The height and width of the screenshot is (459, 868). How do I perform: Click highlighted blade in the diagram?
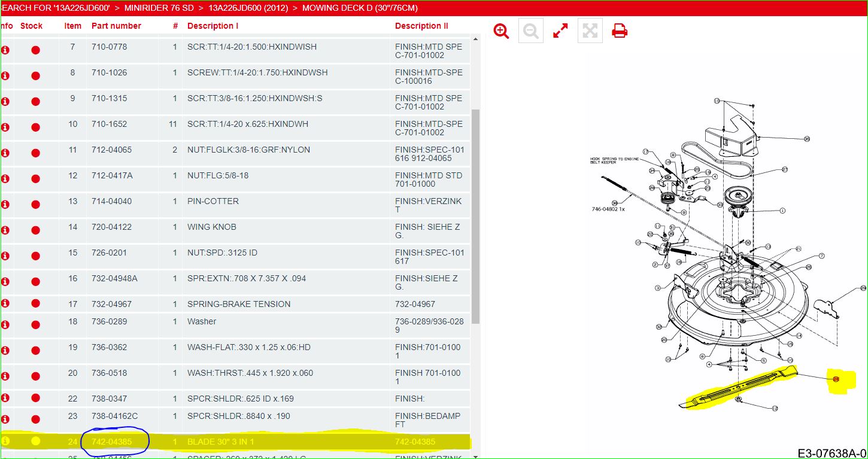[x=739, y=388]
